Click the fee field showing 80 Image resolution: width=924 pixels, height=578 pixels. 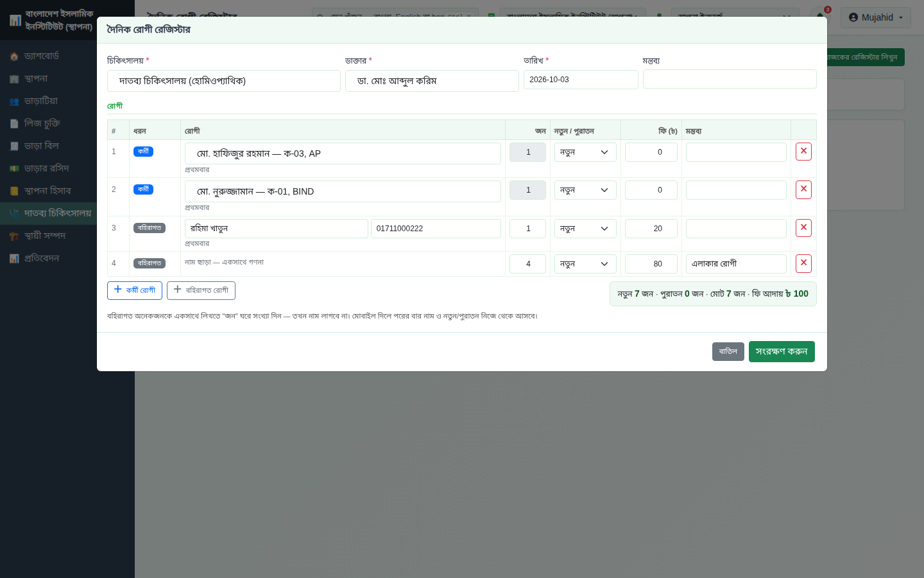click(651, 264)
